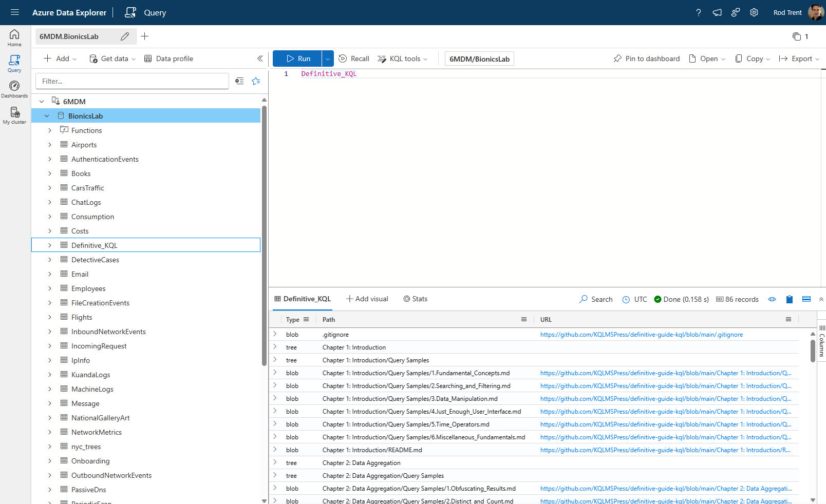Select the Definitive_KQL results tab
This screenshot has width=826, height=504.
click(302, 299)
